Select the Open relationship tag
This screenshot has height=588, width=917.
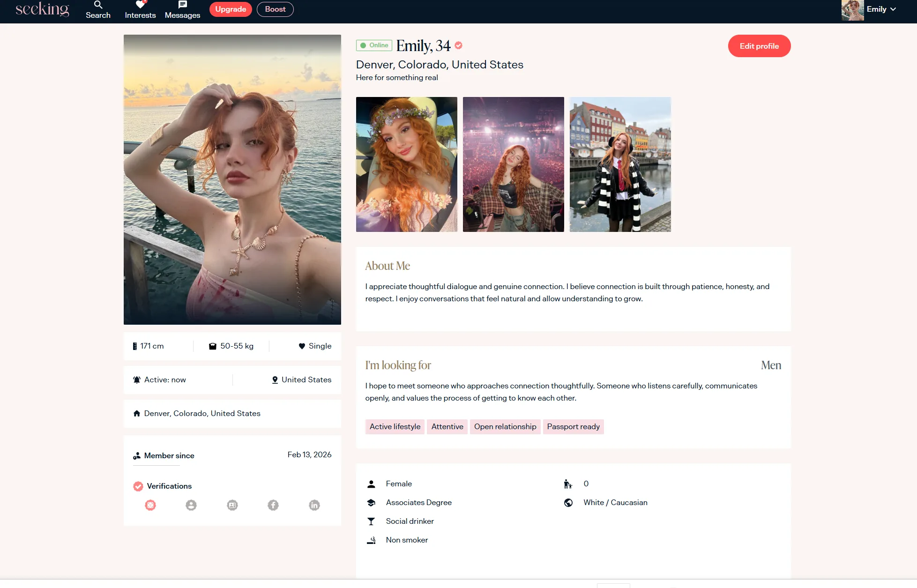pyautogui.click(x=505, y=427)
